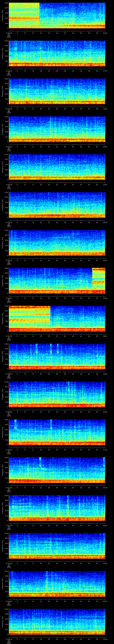The height and width of the screenshot is (644, 114).
Task: Click the 31:00 end time tick label
Action: [105, 71]
